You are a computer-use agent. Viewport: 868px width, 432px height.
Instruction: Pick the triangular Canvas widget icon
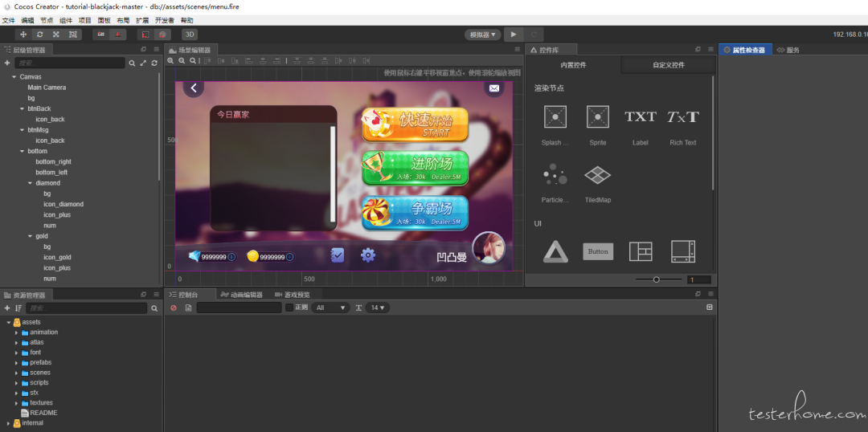(x=555, y=251)
